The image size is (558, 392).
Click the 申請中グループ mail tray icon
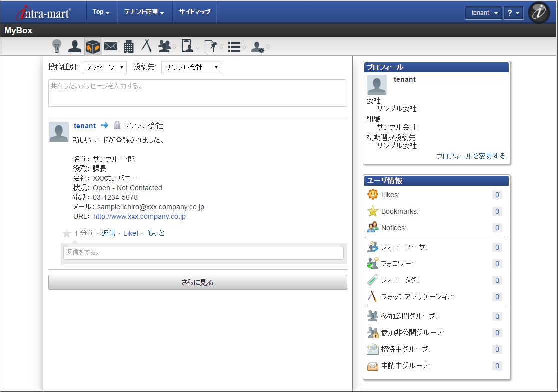[x=373, y=365]
